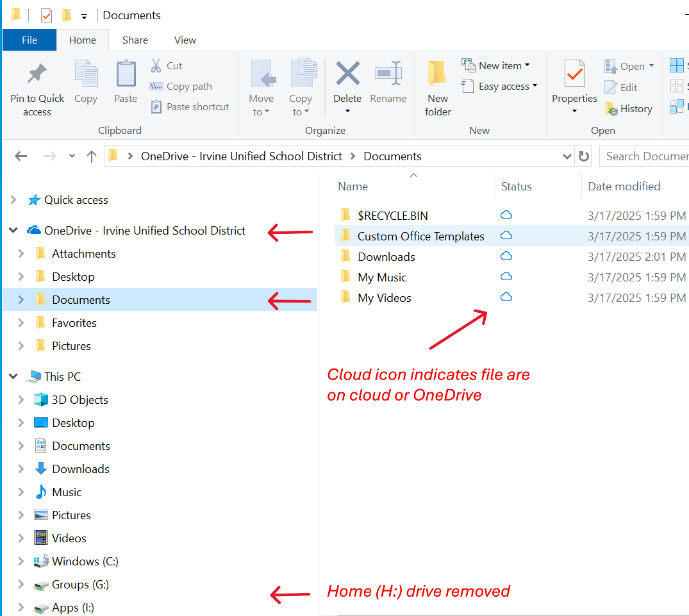This screenshot has width=689, height=616.
Task: Select Custom Office Templates folder
Action: [420, 237]
